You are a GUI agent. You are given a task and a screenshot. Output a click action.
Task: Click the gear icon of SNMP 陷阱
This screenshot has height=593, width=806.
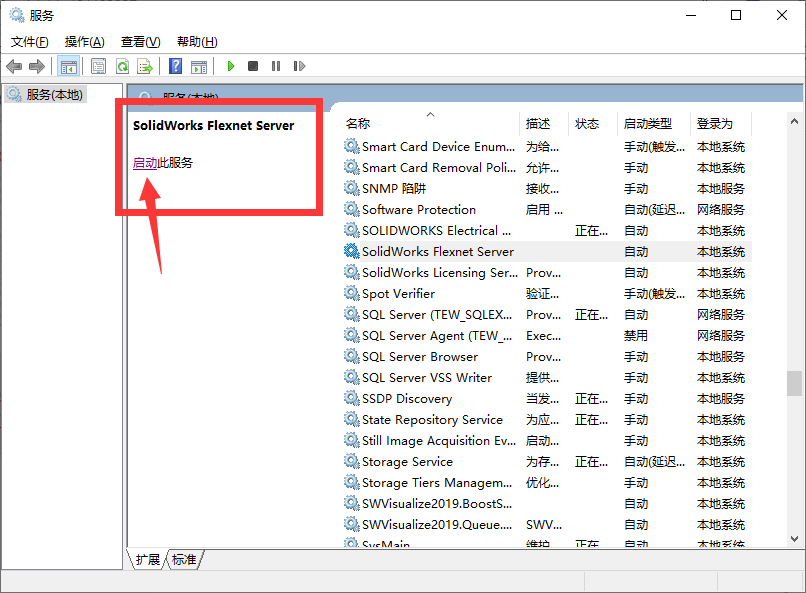pos(352,189)
